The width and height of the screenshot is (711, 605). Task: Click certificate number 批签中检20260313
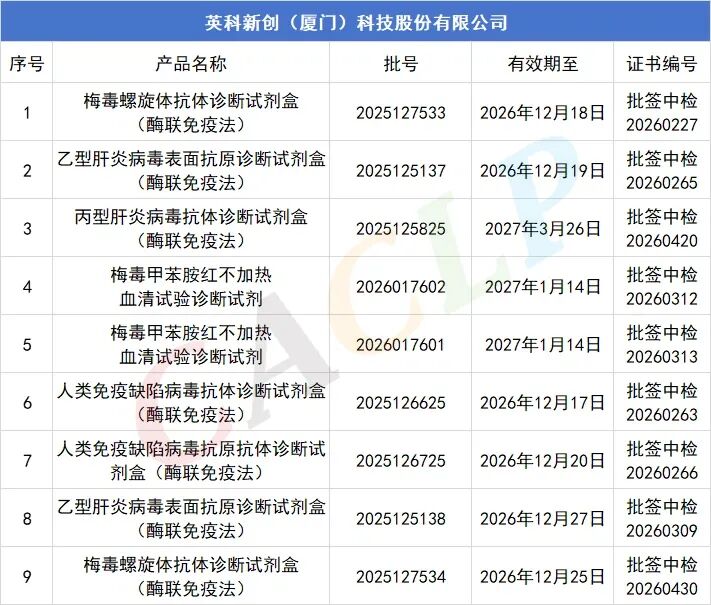point(662,345)
